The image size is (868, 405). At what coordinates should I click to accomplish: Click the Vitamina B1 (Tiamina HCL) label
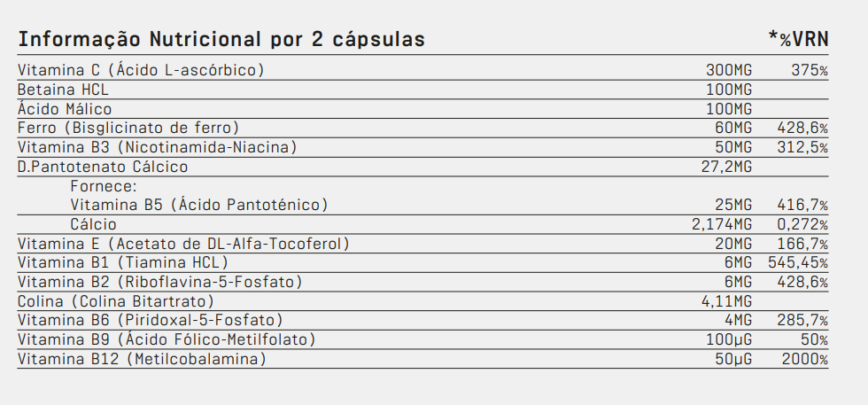pos(123,262)
